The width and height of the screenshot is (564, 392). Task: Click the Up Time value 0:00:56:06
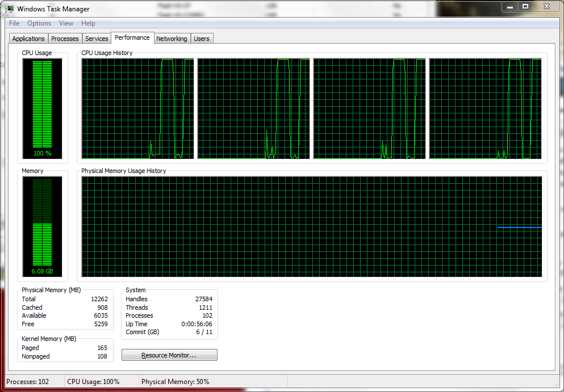click(x=197, y=324)
